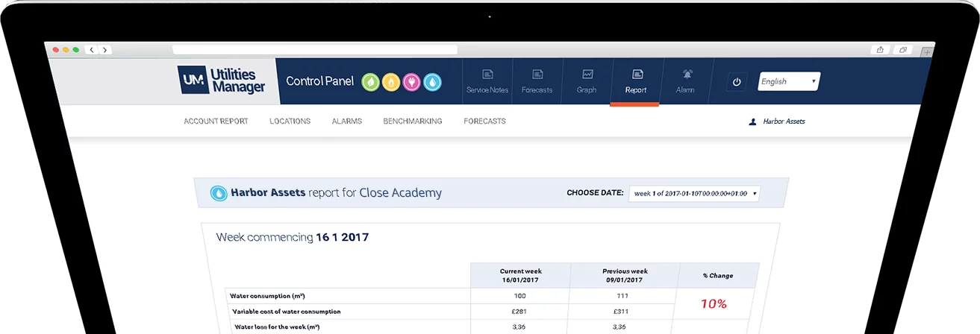
Task: Open the English language dropdown
Action: tap(789, 81)
